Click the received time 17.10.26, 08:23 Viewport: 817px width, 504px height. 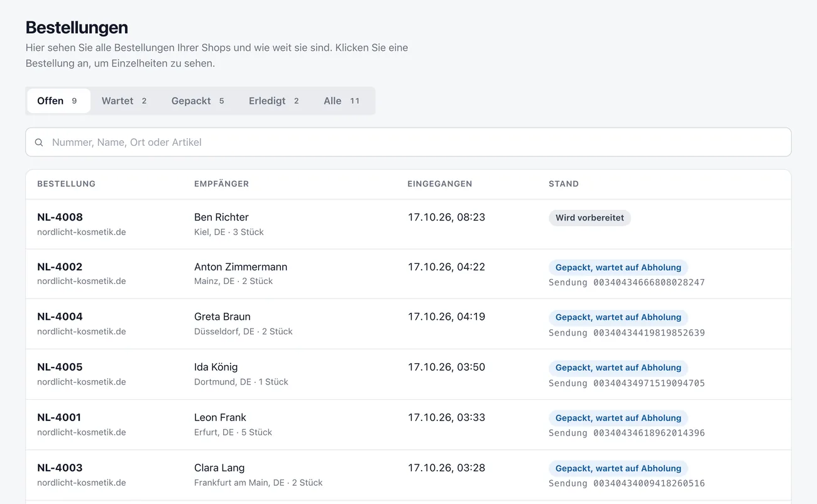pos(446,217)
